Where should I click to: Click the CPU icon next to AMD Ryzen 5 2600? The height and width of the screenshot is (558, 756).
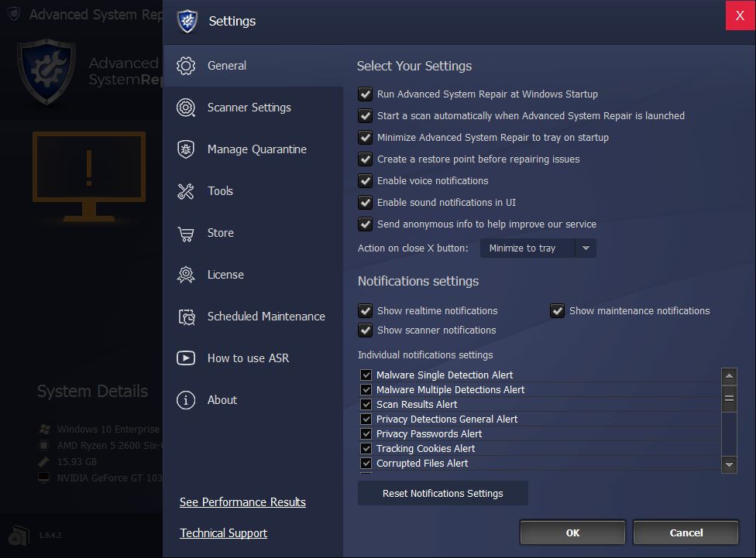(44, 445)
